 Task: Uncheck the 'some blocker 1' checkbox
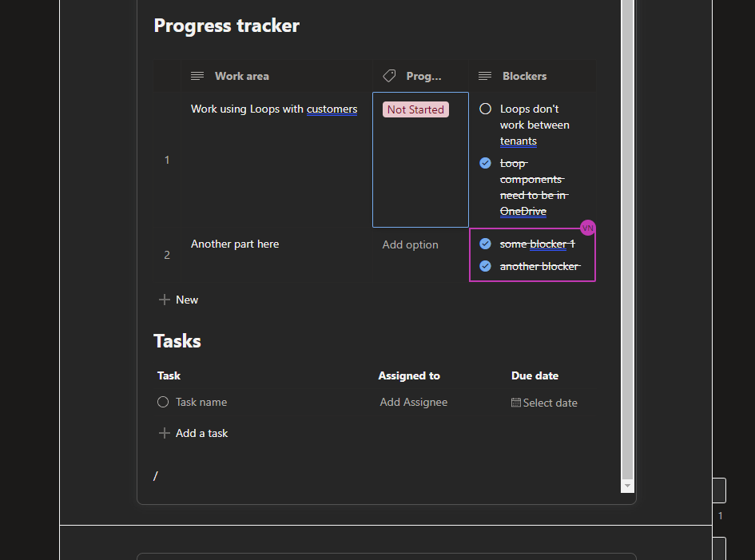(485, 244)
